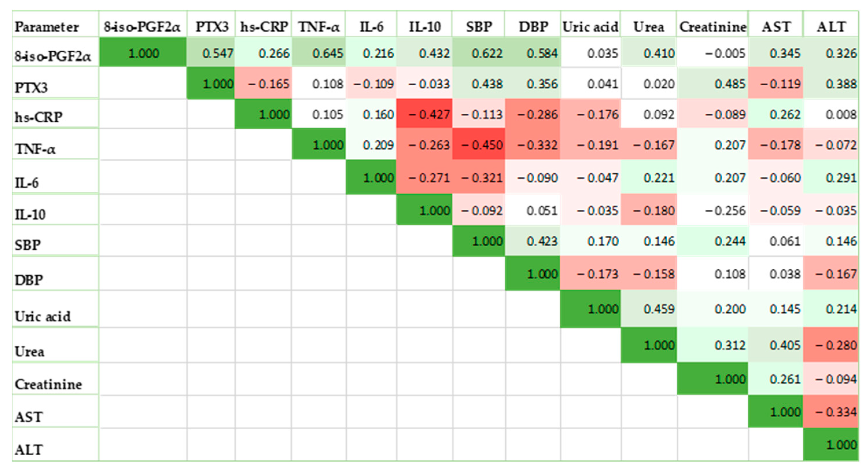This screenshot has height=475, width=868.
Task: Click the 0.547 correlation value cell
Action: tap(211, 53)
